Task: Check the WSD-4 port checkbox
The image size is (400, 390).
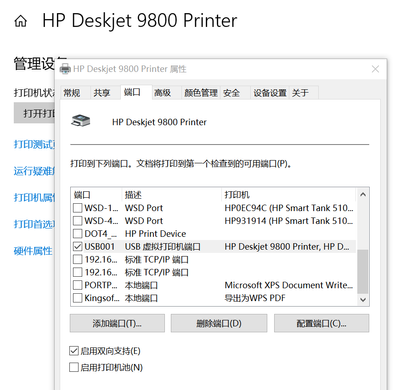Action: (x=78, y=221)
